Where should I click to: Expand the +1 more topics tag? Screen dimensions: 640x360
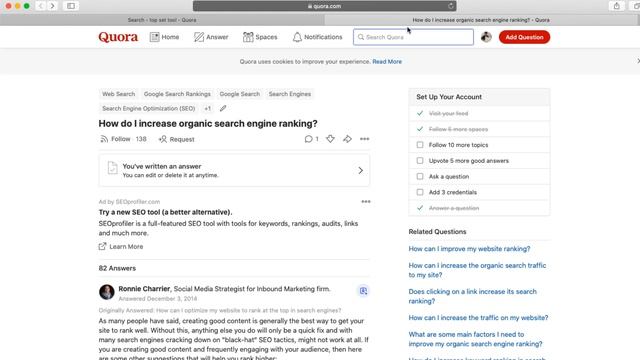click(208, 109)
